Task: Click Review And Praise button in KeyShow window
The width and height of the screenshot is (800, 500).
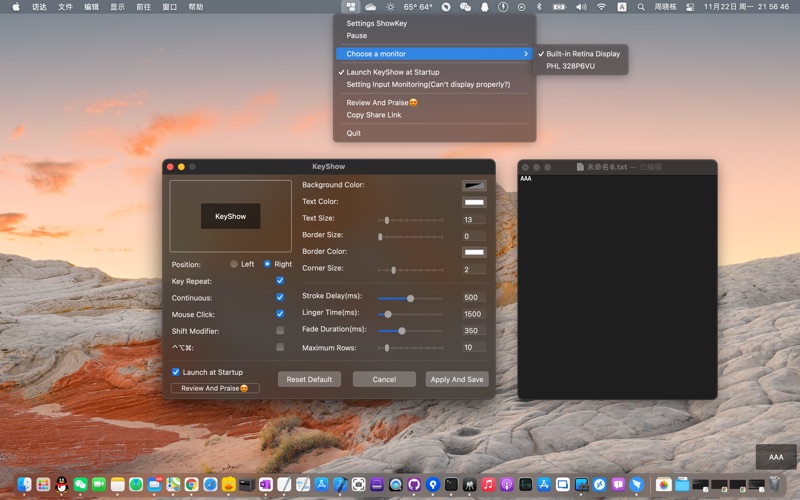Action: [215, 388]
